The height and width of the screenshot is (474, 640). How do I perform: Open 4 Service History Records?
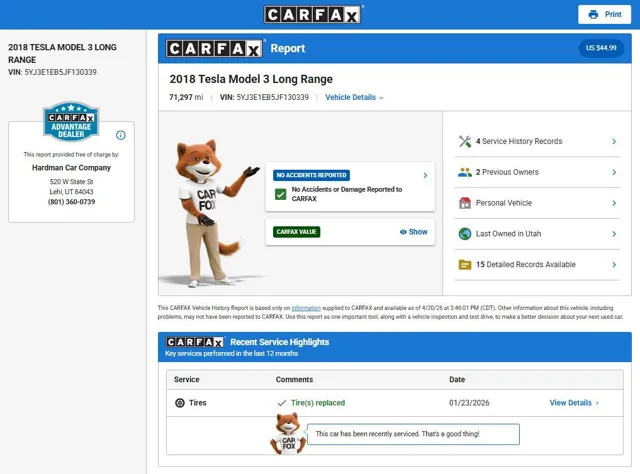(x=537, y=141)
